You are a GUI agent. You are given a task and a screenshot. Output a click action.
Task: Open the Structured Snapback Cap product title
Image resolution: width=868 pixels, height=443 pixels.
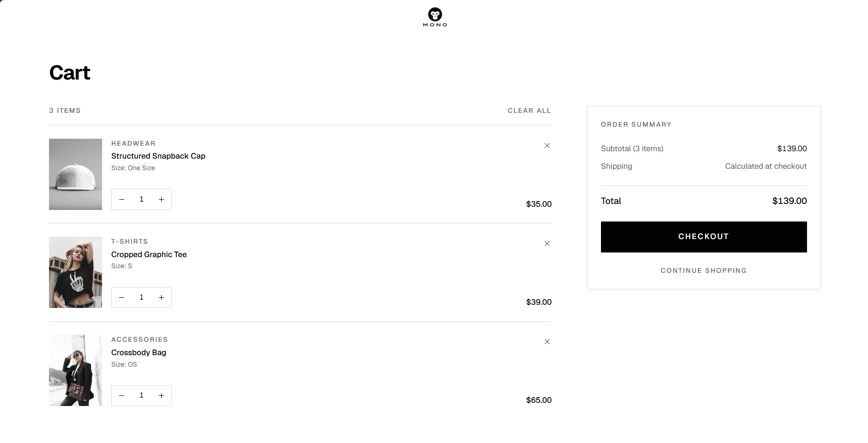(x=158, y=156)
